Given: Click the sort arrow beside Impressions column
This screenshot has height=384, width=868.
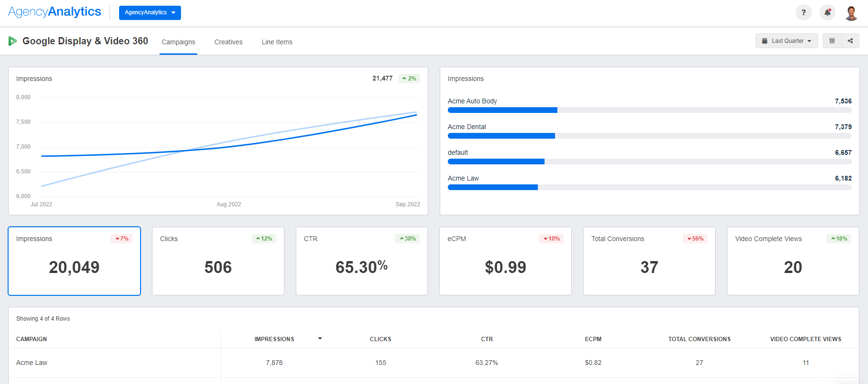Looking at the screenshot, I should tap(320, 339).
